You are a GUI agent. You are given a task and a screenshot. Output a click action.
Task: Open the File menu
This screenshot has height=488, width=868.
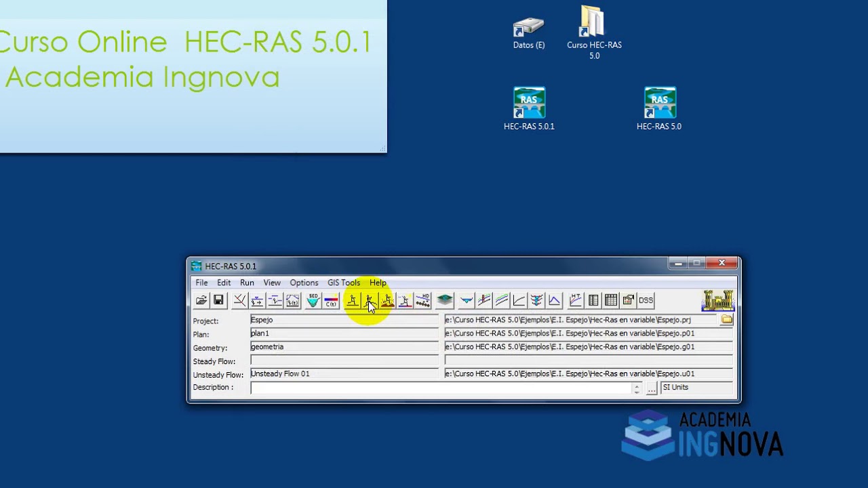[x=201, y=283]
